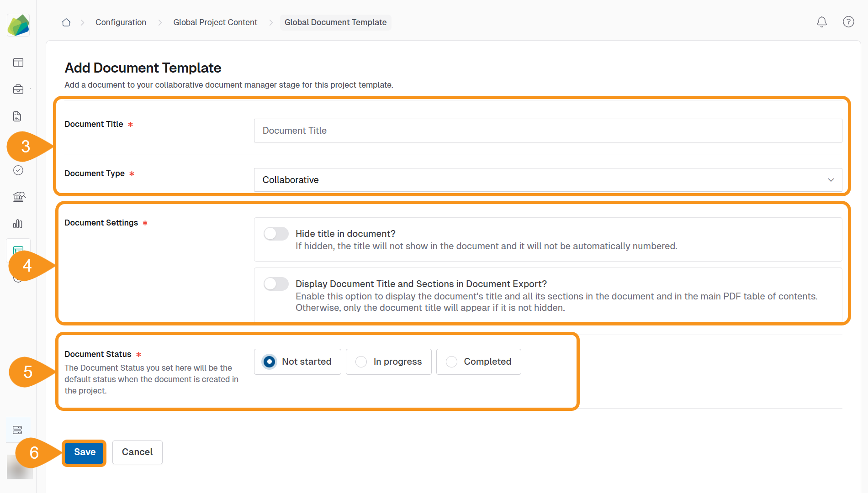
Task: Click the home icon in breadcrumb
Action: [66, 22]
